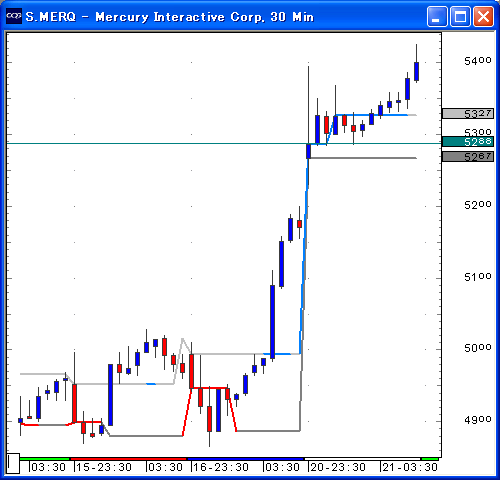Image resolution: width=500 pixels, height=480 pixels.
Task: Click the red session bar above the time axis
Action: tap(129, 459)
